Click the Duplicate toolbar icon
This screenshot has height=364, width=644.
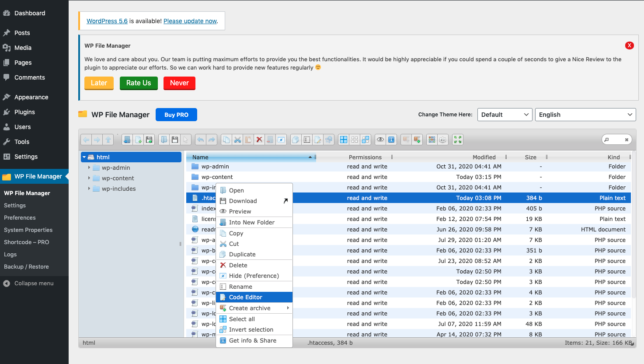(x=296, y=140)
